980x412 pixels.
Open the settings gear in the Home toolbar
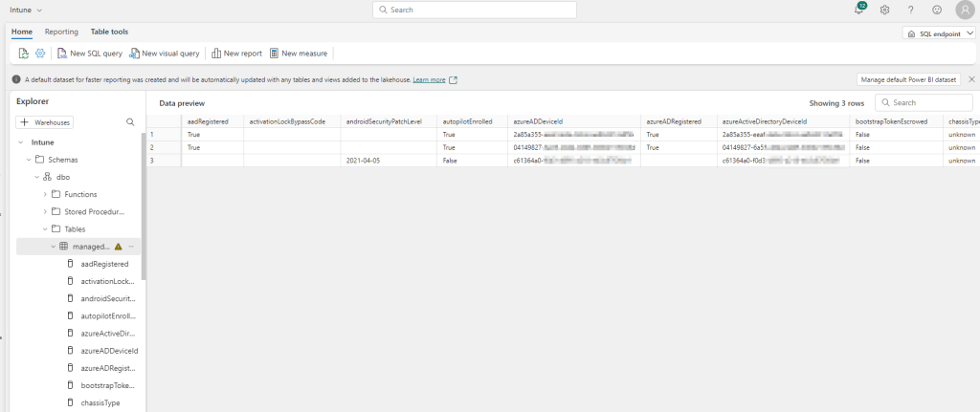click(40, 54)
